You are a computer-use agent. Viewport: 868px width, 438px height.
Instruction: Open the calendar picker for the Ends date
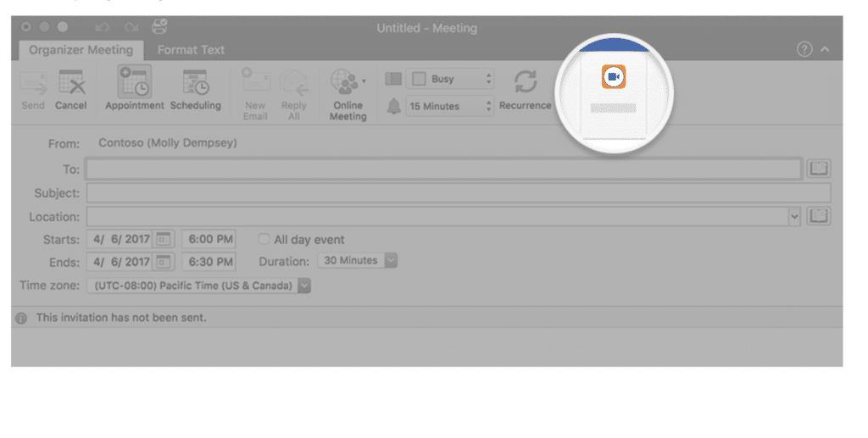point(164,262)
